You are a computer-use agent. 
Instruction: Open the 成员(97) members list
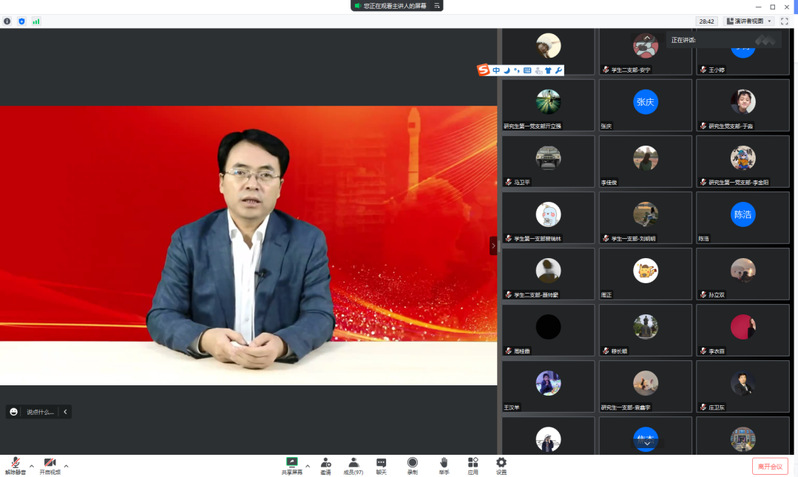coord(353,465)
